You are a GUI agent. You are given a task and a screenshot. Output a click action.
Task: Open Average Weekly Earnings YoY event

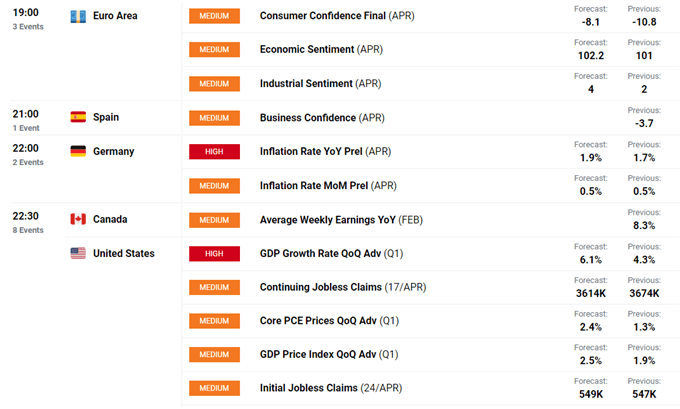click(x=341, y=220)
